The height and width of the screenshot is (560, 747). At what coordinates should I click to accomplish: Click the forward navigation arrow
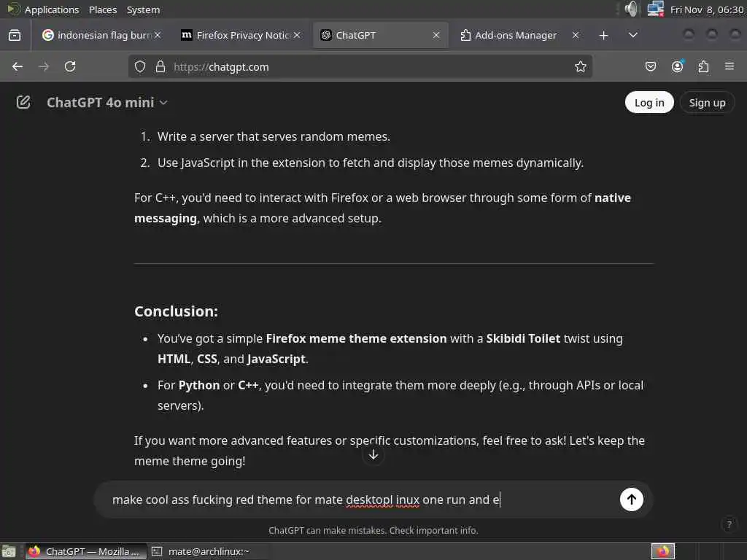click(43, 66)
